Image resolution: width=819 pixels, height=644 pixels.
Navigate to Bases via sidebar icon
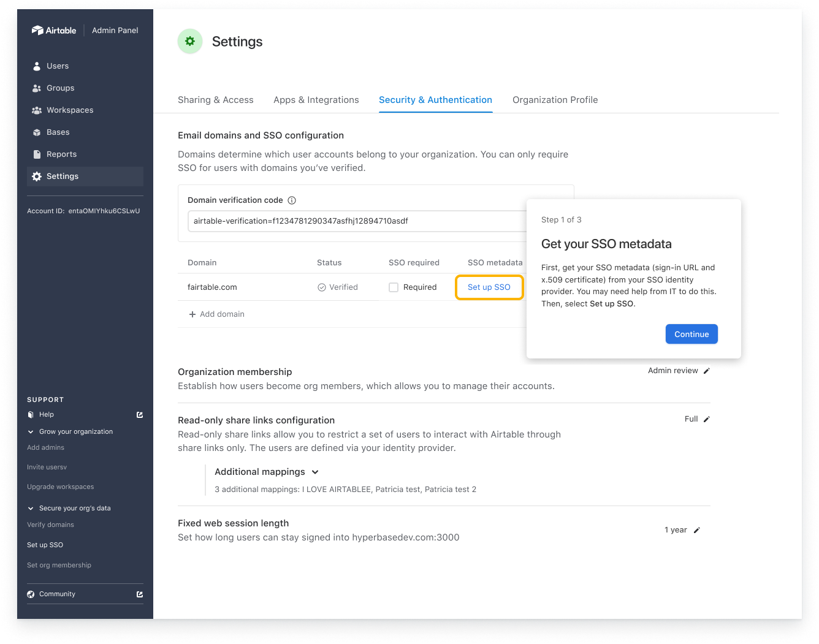[37, 132]
